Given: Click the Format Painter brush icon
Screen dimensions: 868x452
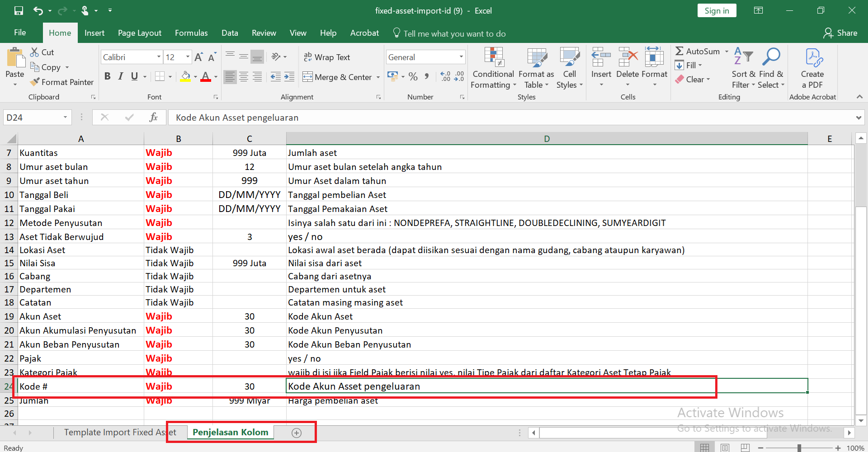Looking at the screenshot, I should (x=35, y=82).
